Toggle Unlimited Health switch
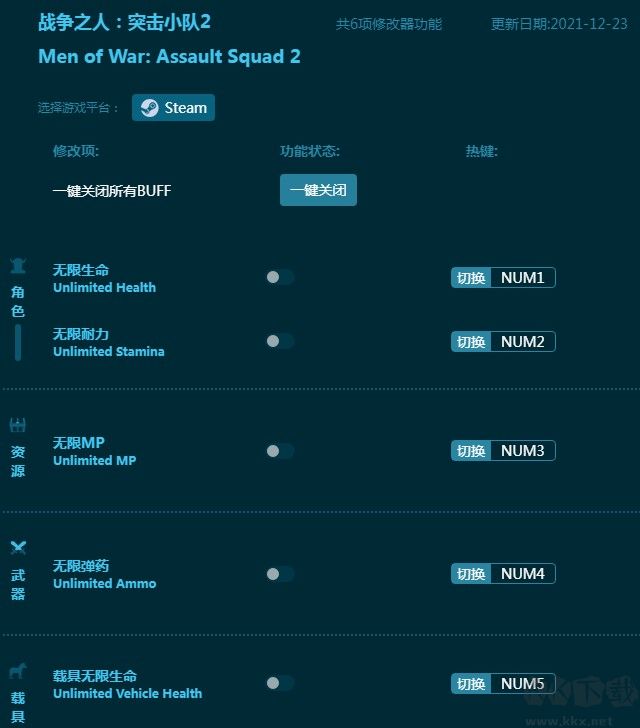The width and height of the screenshot is (640, 728). (279, 277)
